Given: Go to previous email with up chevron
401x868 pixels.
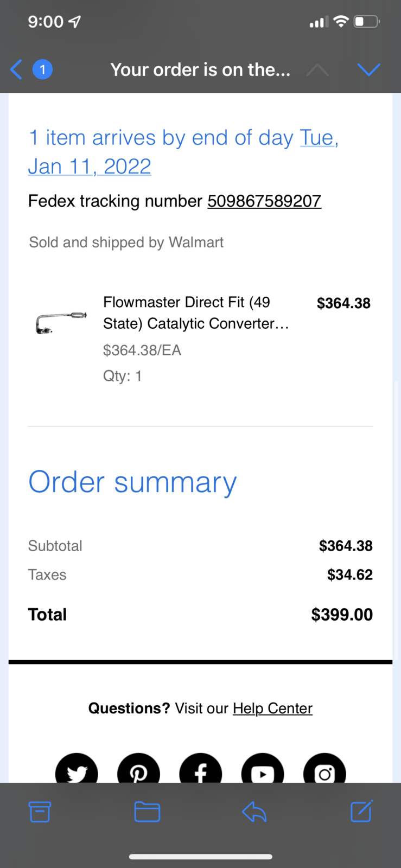Looking at the screenshot, I should (x=317, y=69).
